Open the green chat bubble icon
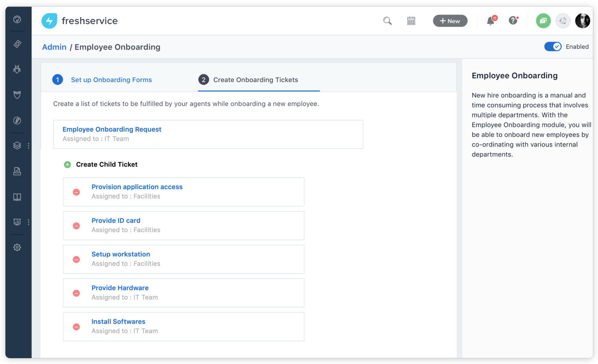Screen dimensions: 598x364 click(543, 21)
